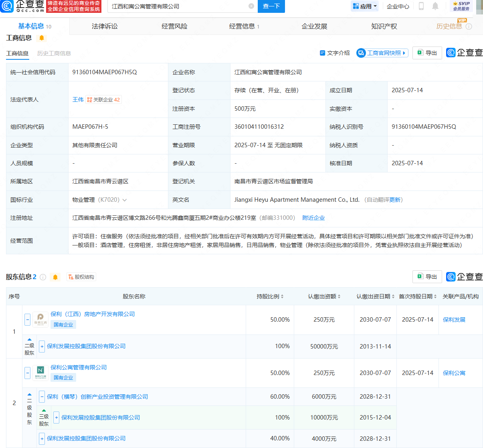
Task: Open 工商官网快照 snapshot
Action: pos(382,53)
